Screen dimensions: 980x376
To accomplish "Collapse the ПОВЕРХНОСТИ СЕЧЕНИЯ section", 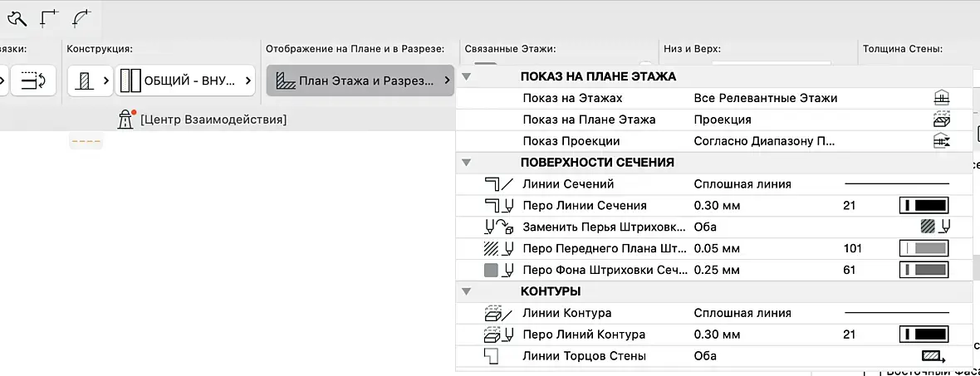I will tap(467, 163).
